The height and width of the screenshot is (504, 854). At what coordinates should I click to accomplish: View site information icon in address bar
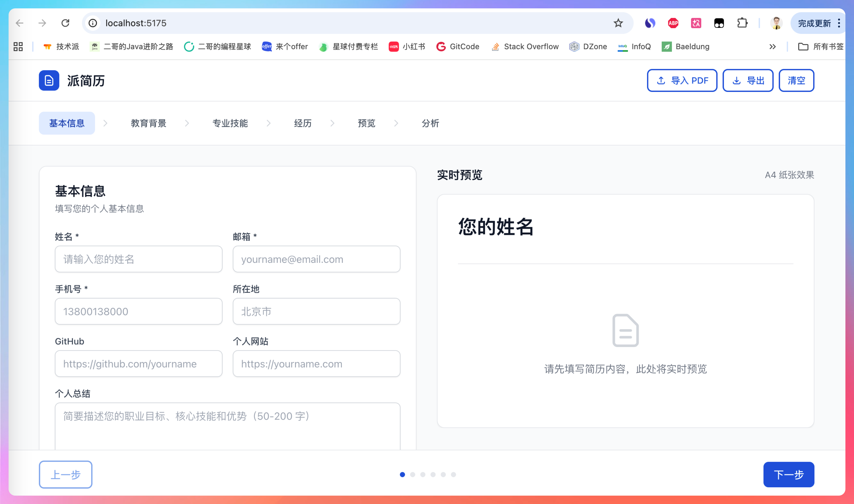pos(93,23)
